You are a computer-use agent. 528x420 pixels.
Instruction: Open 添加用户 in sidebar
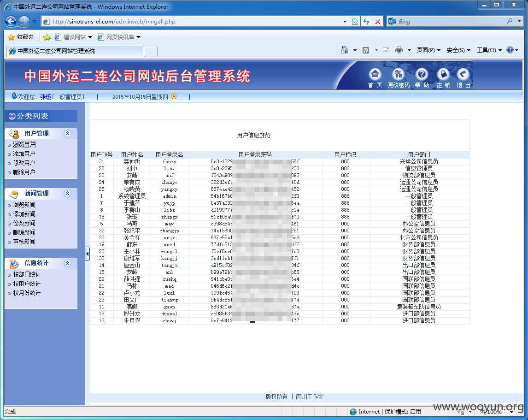tap(24, 154)
